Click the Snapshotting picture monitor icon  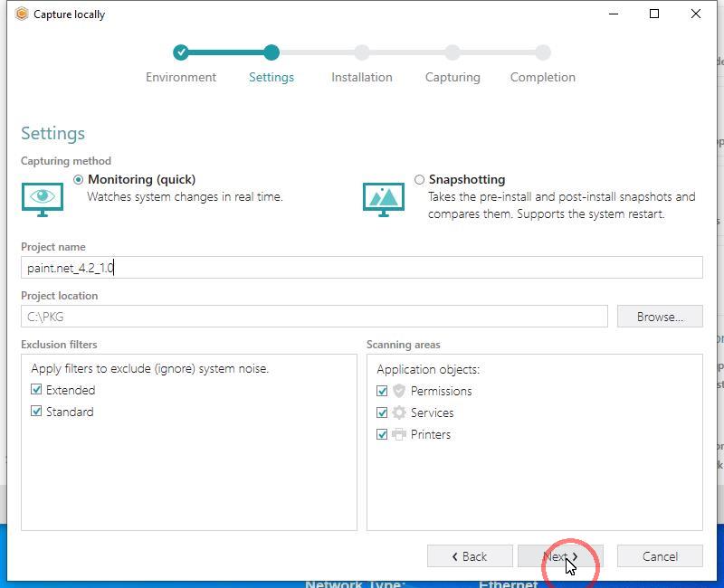(383, 198)
